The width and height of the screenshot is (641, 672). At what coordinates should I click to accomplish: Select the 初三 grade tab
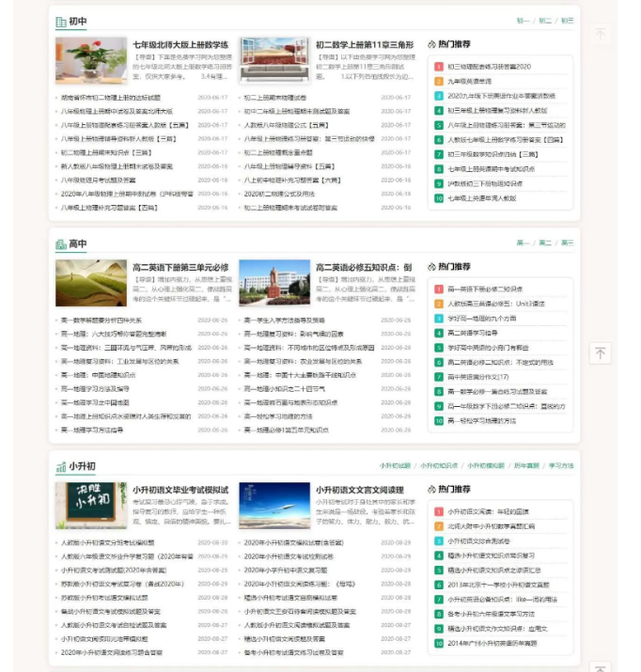click(567, 21)
